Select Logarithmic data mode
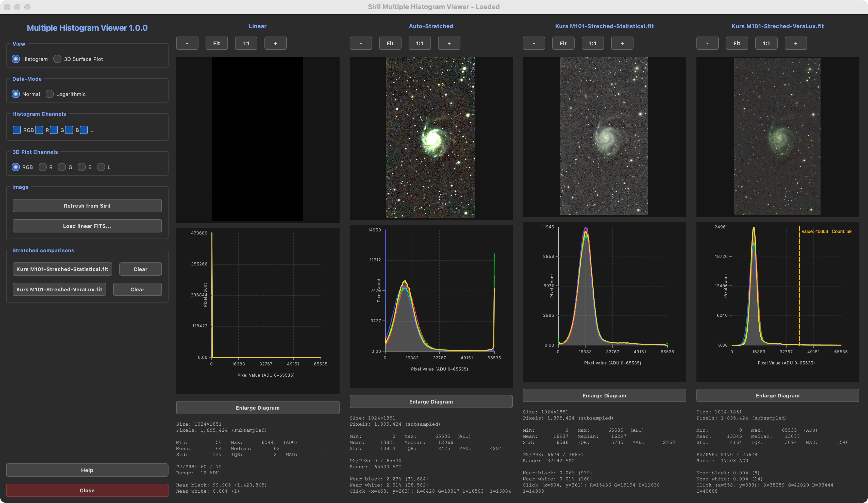868x503 pixels. click(49, 94)
